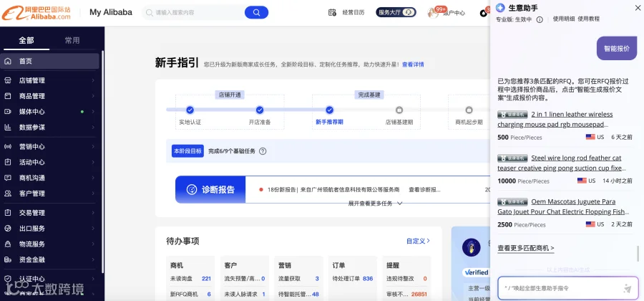Click the 诊断报告 diagnostic icon

(192, 190)
